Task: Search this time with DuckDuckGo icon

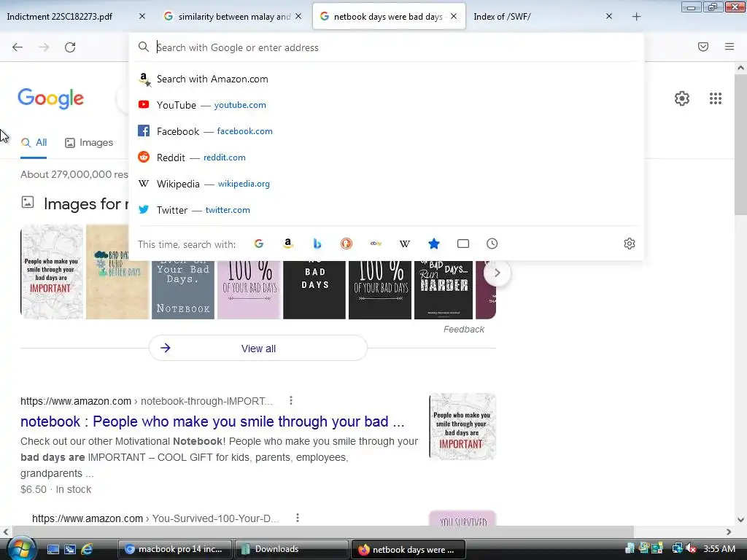Action: pyautogui.click(x=347, y=244)
